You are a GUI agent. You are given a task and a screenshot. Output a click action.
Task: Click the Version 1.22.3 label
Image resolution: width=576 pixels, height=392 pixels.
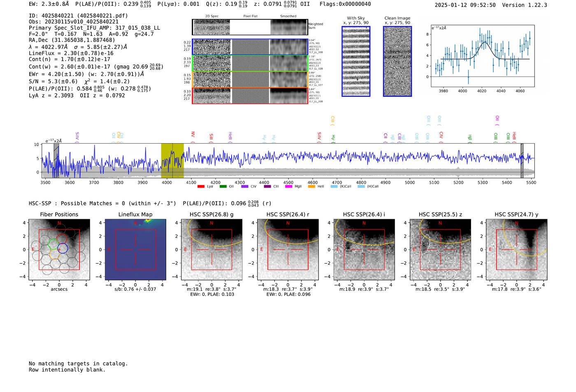pos(525,5)
